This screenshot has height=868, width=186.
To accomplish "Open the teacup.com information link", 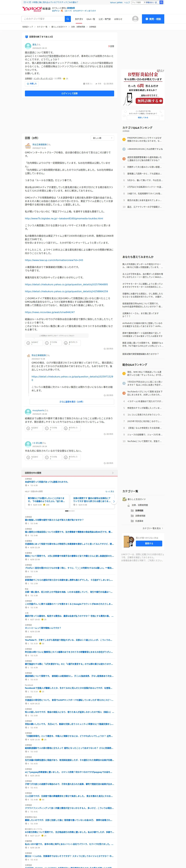I will tap(54, 260).
